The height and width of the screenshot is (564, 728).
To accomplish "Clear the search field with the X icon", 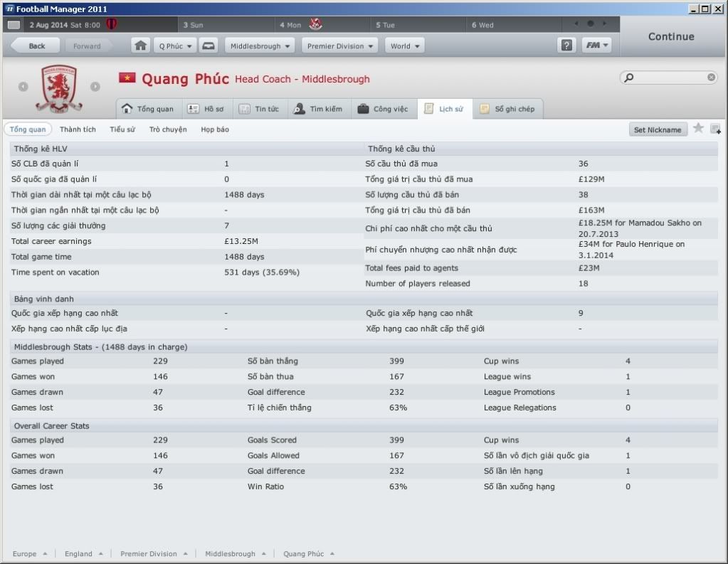I will [711, 77].
